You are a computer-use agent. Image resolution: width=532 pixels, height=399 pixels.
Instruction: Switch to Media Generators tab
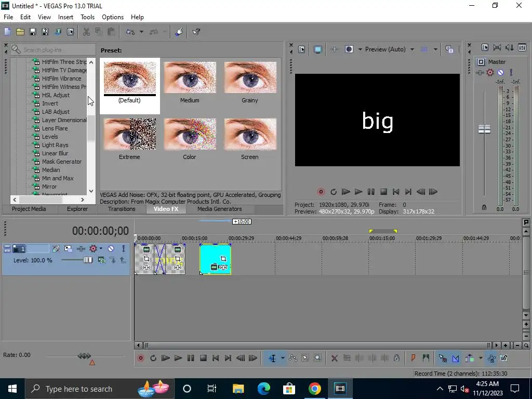220,209
